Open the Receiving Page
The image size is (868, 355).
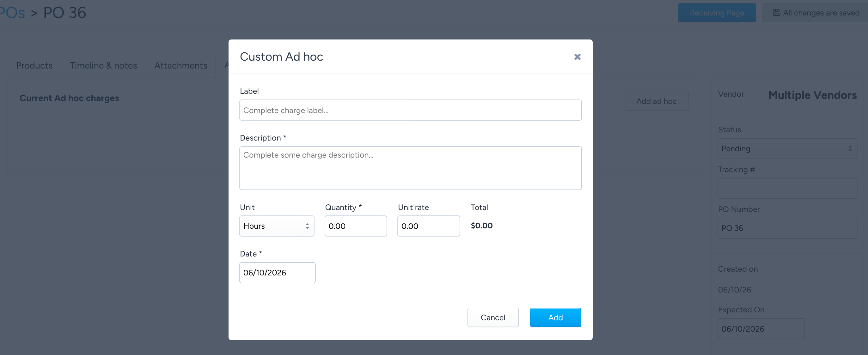coord(717,13)
